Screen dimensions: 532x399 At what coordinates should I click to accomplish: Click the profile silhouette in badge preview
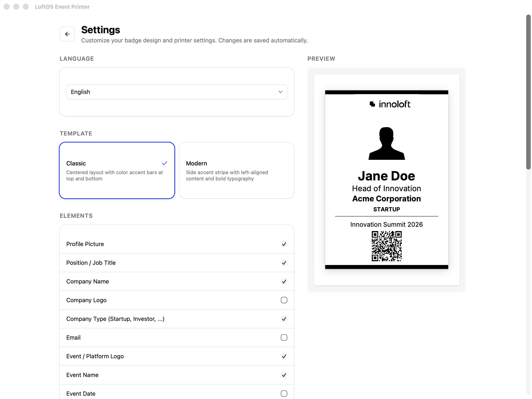coord(387,143)
